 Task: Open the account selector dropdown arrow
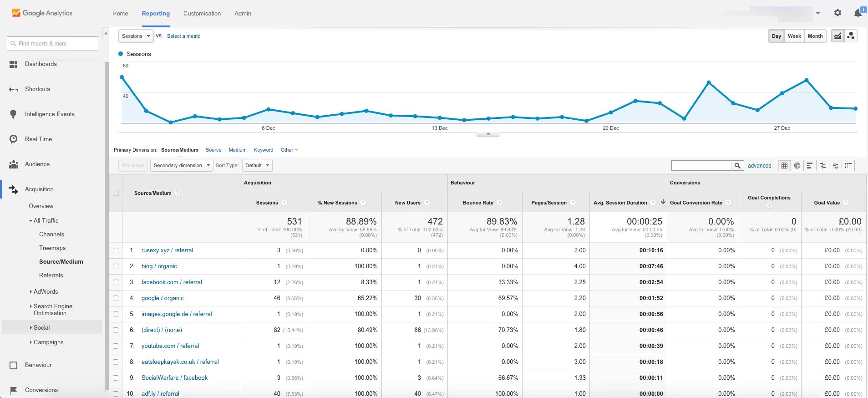coord(818,13)
